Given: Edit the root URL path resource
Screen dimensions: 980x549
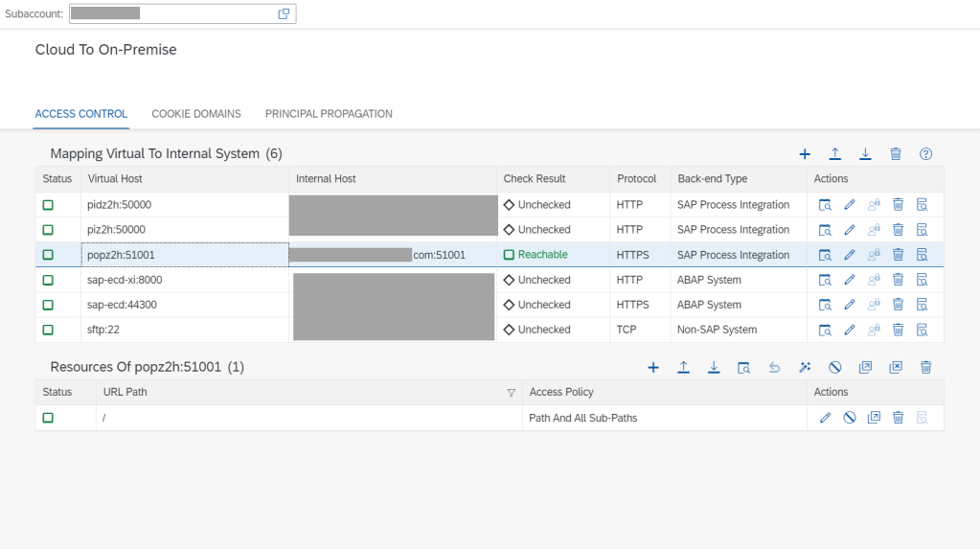Looking at the screenshot, I should [x=825, y=418].
